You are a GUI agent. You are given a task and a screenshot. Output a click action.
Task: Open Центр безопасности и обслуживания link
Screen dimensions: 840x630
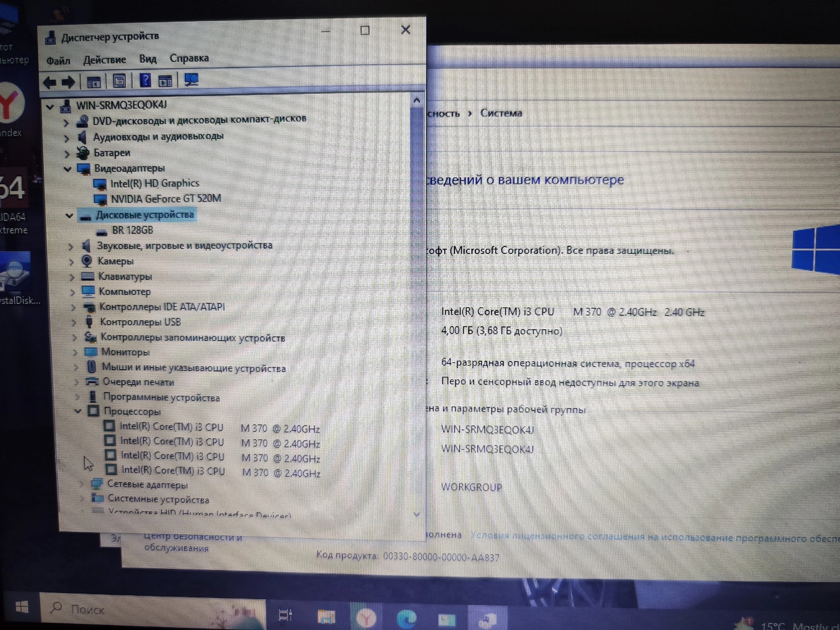(x=193, y=542)
